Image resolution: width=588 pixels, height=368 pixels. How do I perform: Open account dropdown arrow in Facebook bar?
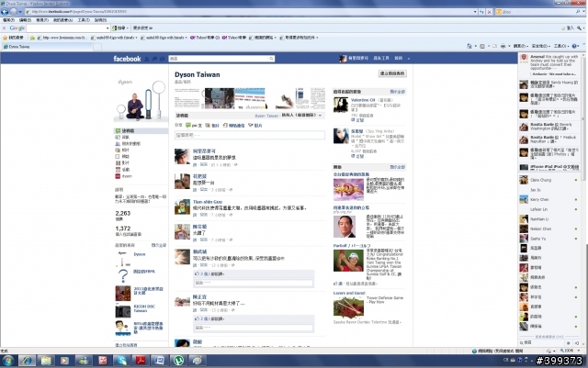pyautogui.click(x=408, y=59)
